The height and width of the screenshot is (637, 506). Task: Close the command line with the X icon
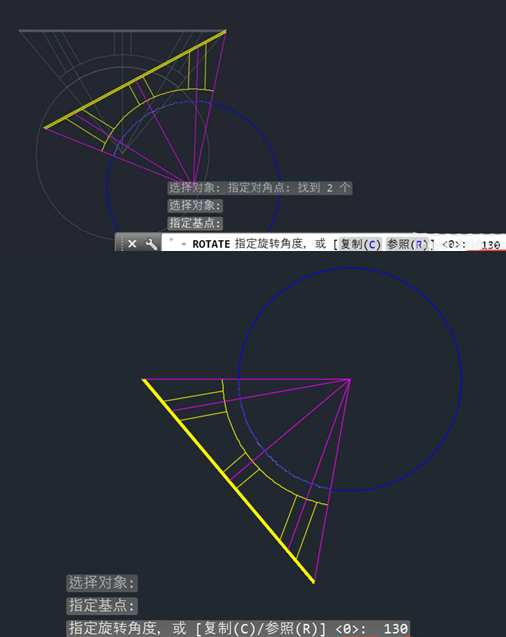(132, 244)
